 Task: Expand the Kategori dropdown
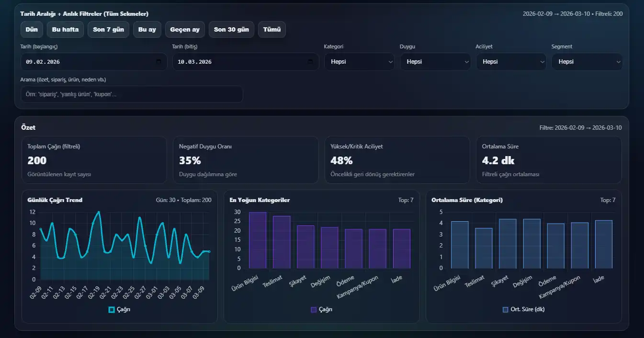coord(359,62)
